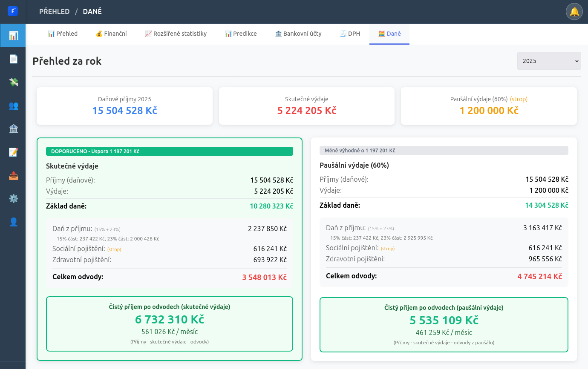Switch to the DPH tab

click(x=350, y=34)
